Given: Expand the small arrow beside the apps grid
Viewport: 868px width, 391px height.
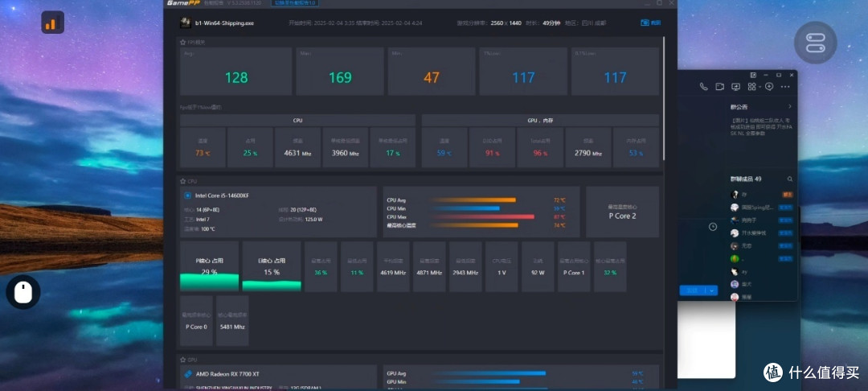Looking at the screenshot, I should [x=759, y=87].
